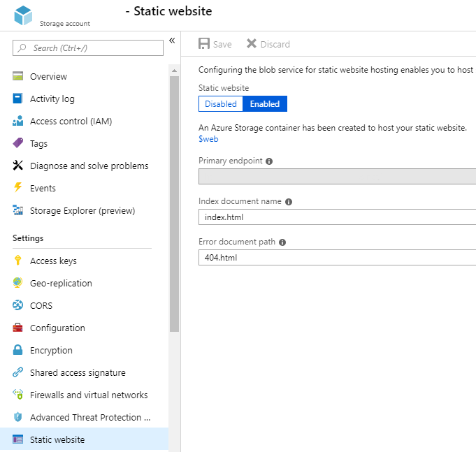
Task: Click the Discard button label
Action: tap(275, 44)
